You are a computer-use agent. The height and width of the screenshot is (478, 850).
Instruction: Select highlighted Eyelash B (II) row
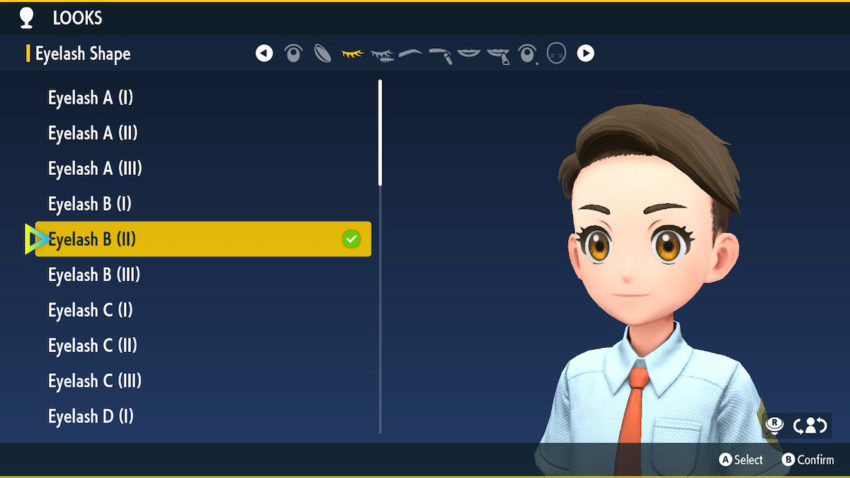[203, 239]
